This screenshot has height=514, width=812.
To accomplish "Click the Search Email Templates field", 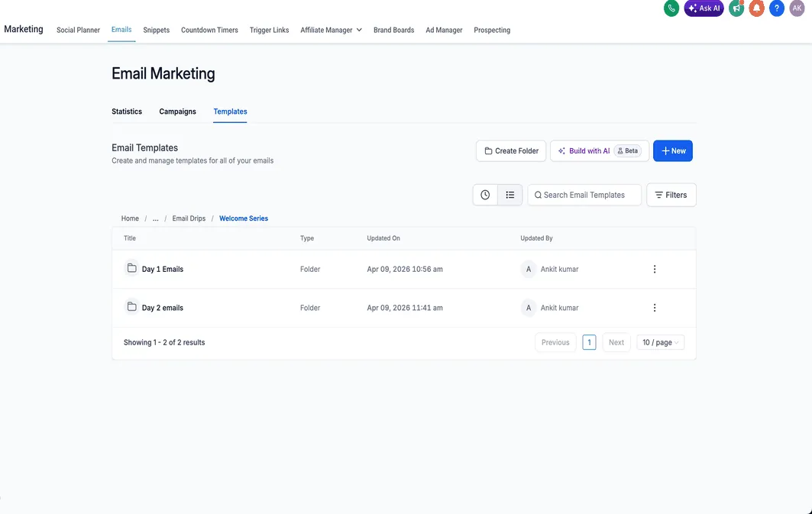I will pyautogui.click(x=584, y=195).
